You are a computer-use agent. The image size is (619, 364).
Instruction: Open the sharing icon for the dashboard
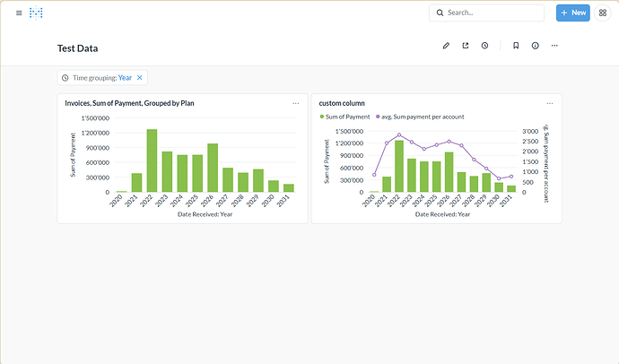pyautogui.click(x=466, y=46)
